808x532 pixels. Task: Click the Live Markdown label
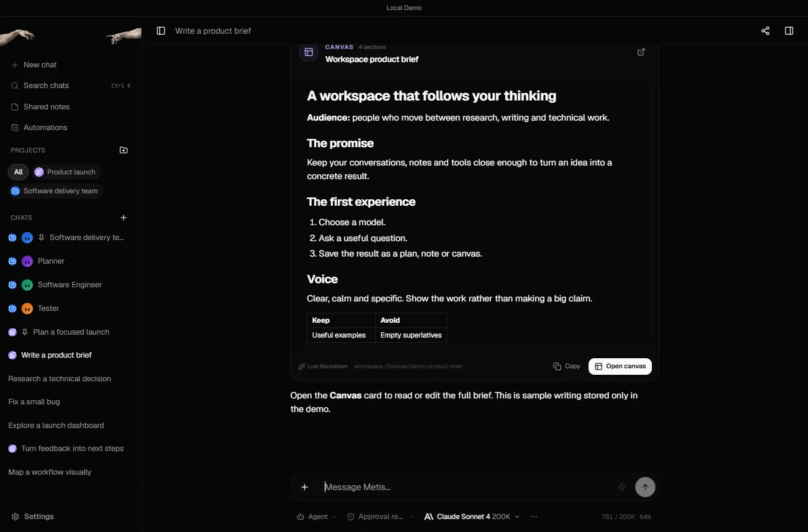click(323, 366)
